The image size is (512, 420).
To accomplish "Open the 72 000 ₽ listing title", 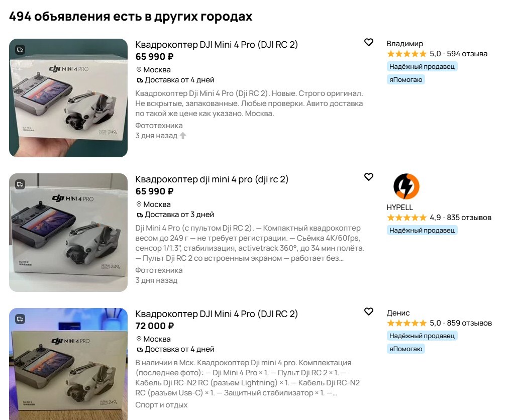I will (217, 314).
